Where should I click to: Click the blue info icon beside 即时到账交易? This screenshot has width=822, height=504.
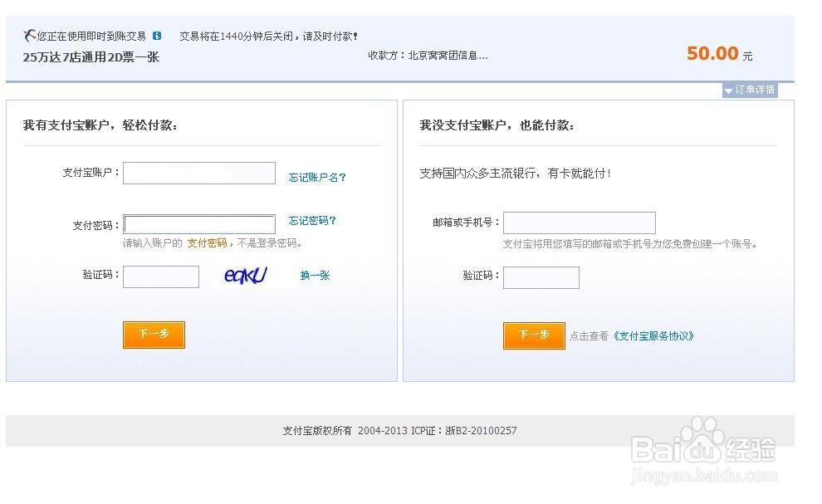157,36
